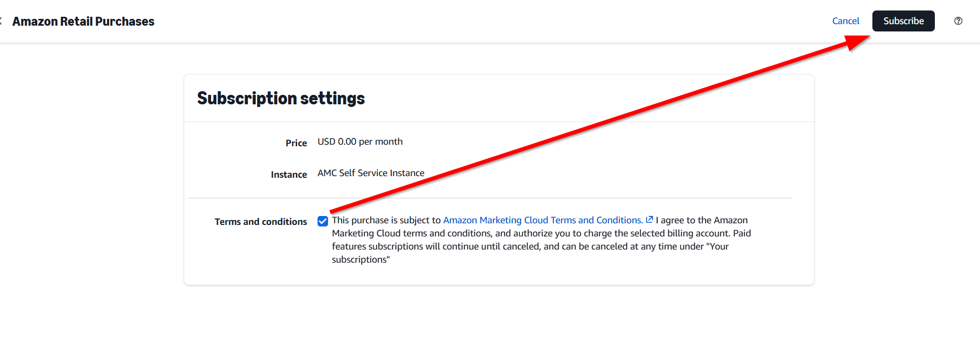Click the Amazon Retail Purchases page title

(83, 21)
